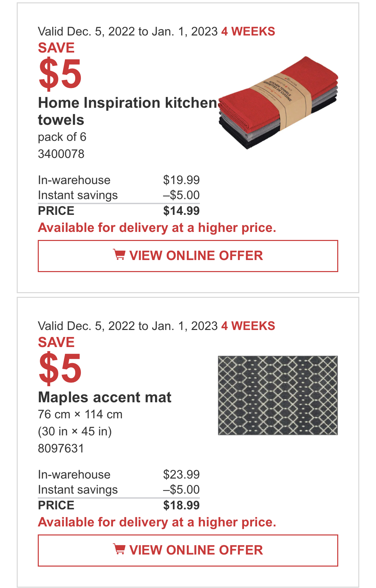Click the big $5 savings on the towels offer
The image size is (376, 588).
[60, 74]
